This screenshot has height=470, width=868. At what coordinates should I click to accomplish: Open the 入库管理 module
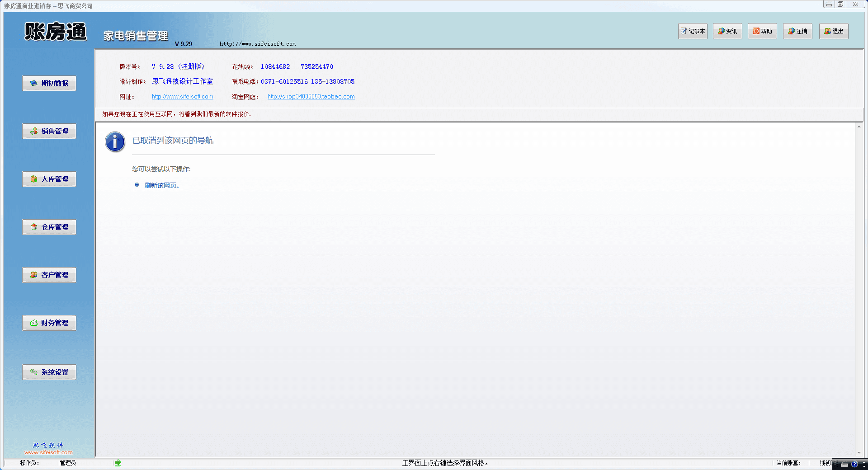(49, 179)
